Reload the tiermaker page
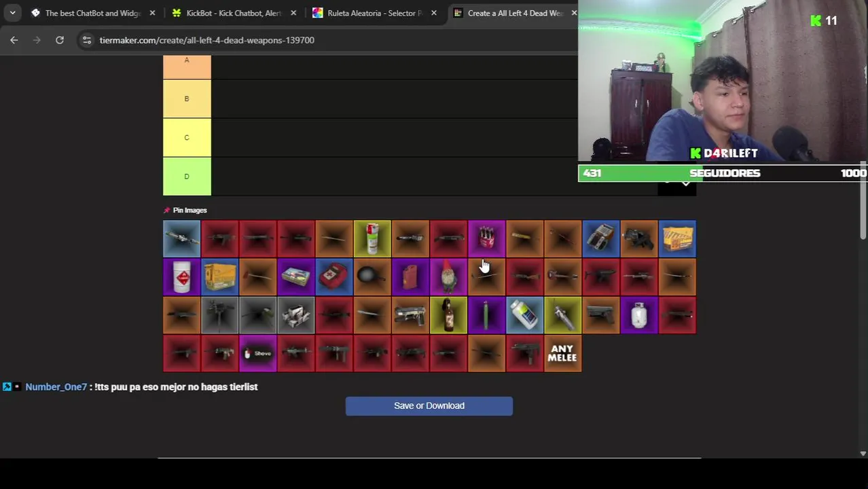Image resolution: width=868 pixels, height=489 pixels. coord(60,40)
